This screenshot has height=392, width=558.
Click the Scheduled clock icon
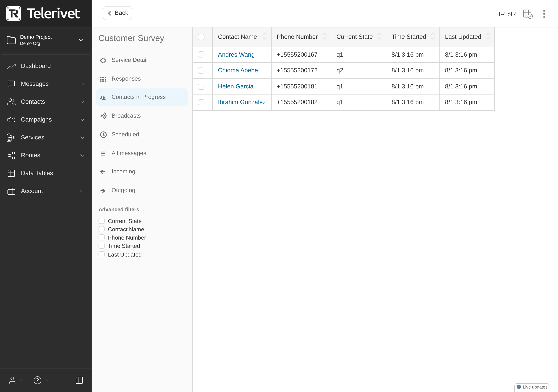[103, 135]
